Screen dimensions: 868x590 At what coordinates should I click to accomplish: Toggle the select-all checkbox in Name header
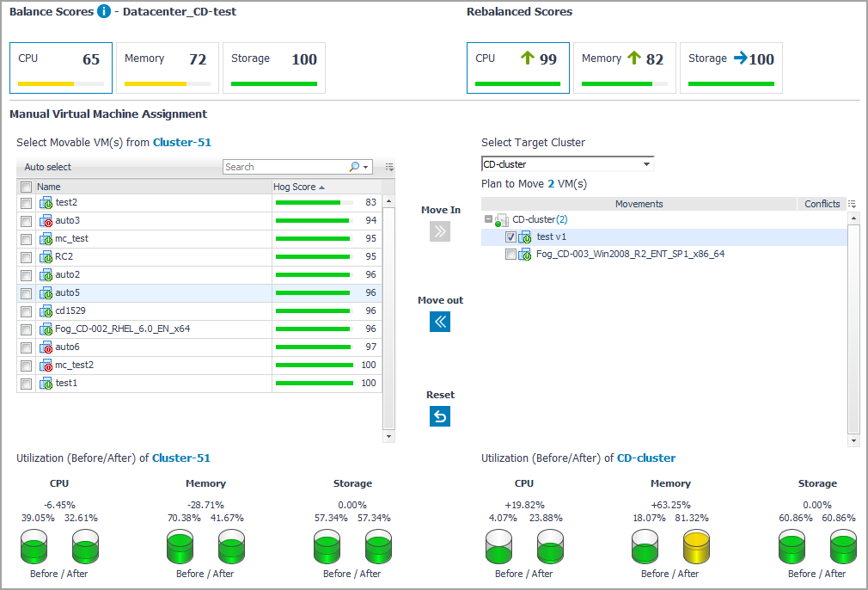tap(26, 187)
